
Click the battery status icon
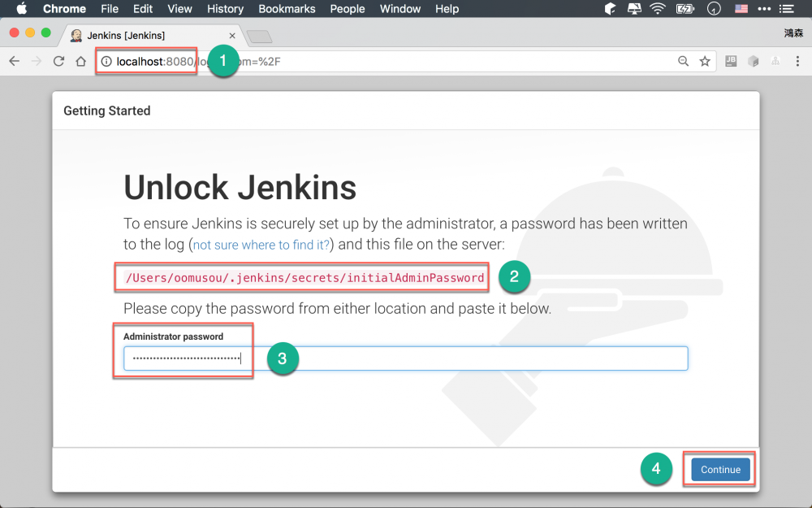click(x=685, y=9)
